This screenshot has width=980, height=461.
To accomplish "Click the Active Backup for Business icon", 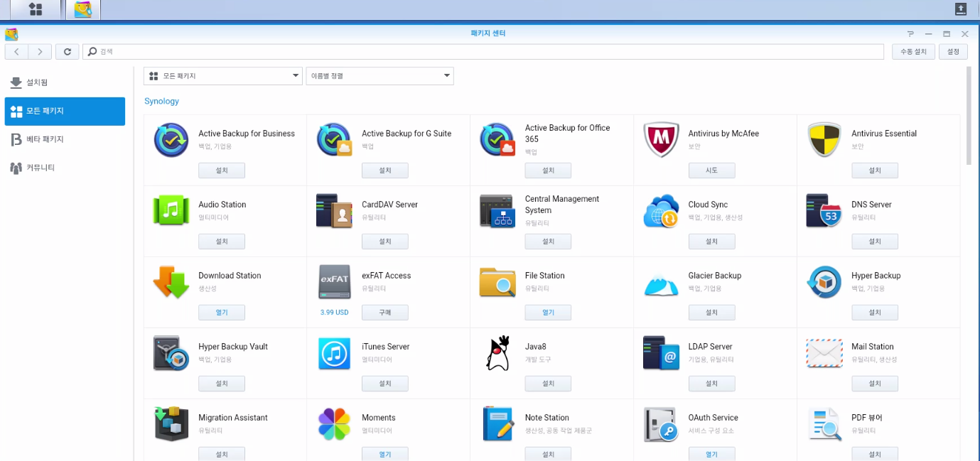I will (171, 140).
